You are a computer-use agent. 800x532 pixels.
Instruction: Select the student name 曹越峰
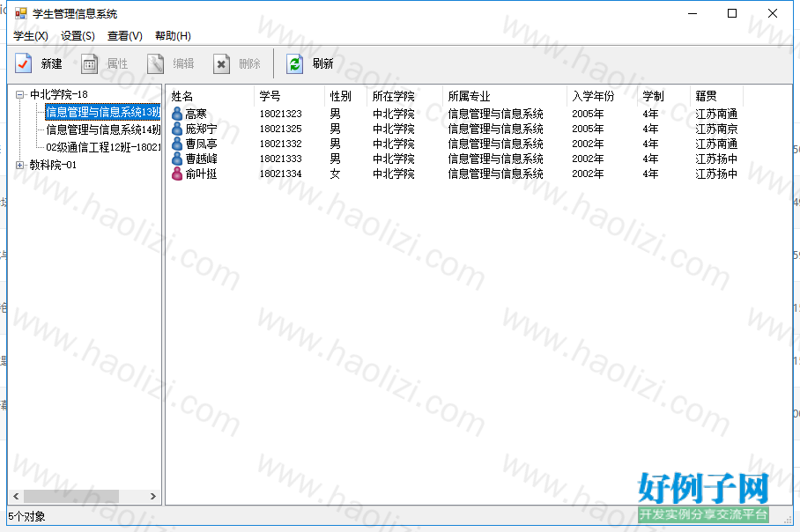coord(201,159)
